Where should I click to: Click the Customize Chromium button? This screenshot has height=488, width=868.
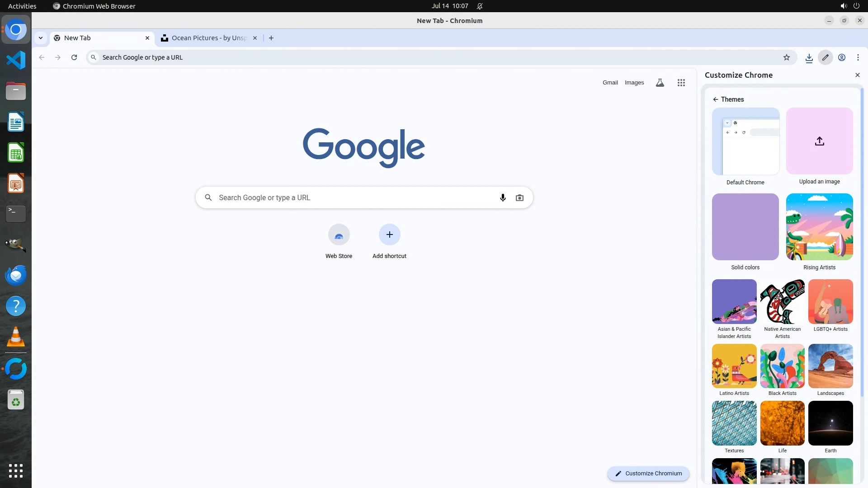(648, 473)
